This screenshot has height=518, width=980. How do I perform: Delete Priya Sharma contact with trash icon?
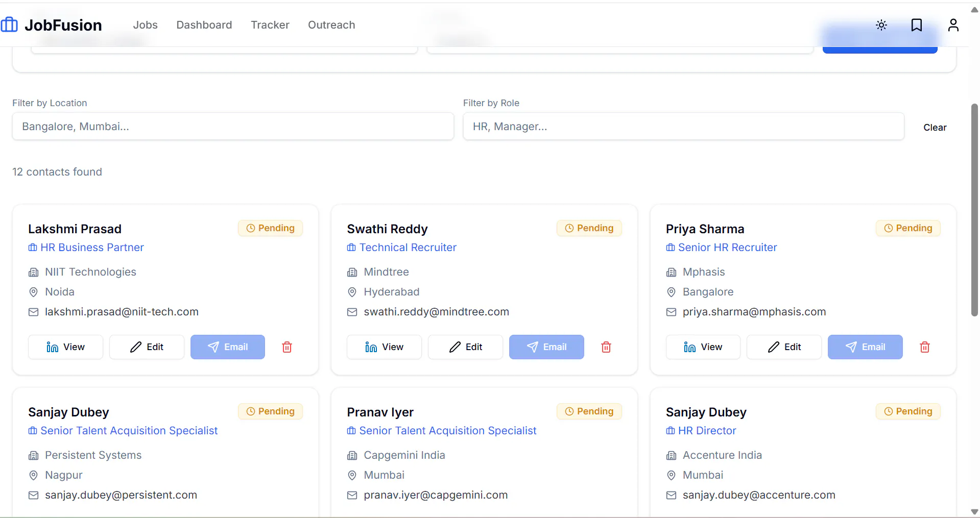point(925,347)
